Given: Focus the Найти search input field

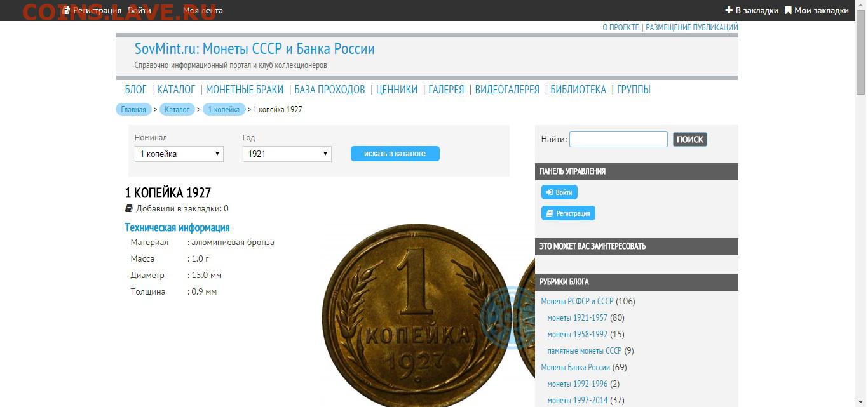Looking at the screenshot, I should [x=618, y=139].
